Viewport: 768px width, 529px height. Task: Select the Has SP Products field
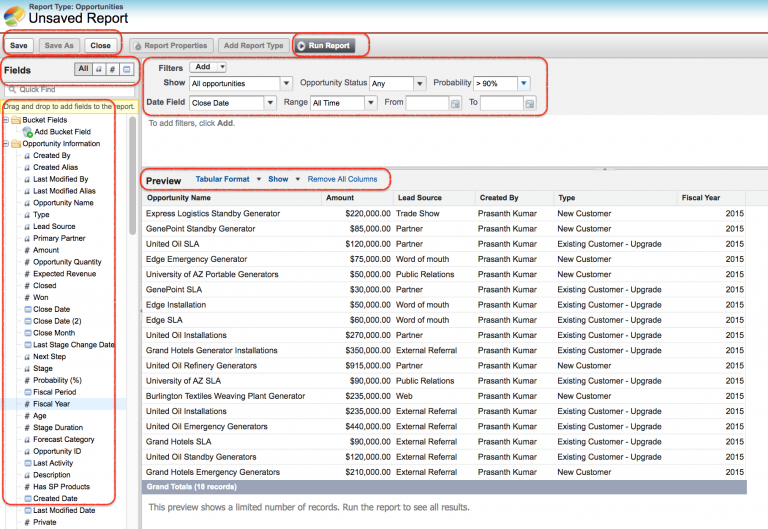pos(61,486)
